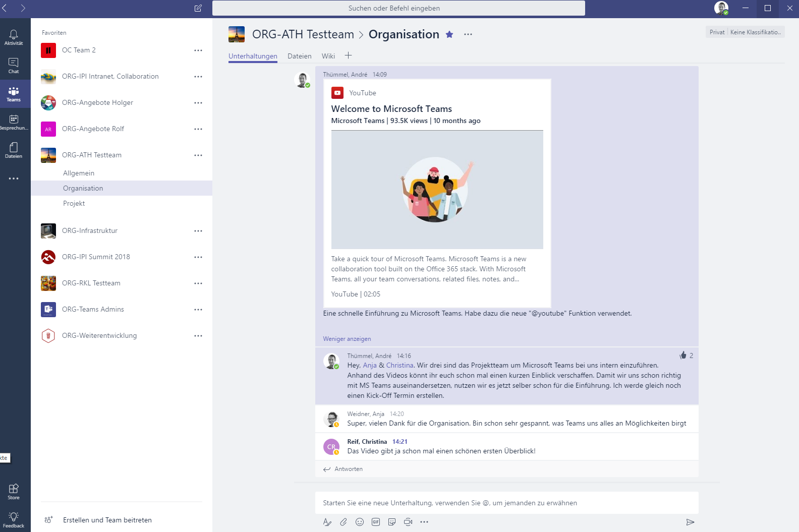Viewport: 799px width, 532px height.
Task: Open the Aktivität bell icon
Action: coord(14,37)
